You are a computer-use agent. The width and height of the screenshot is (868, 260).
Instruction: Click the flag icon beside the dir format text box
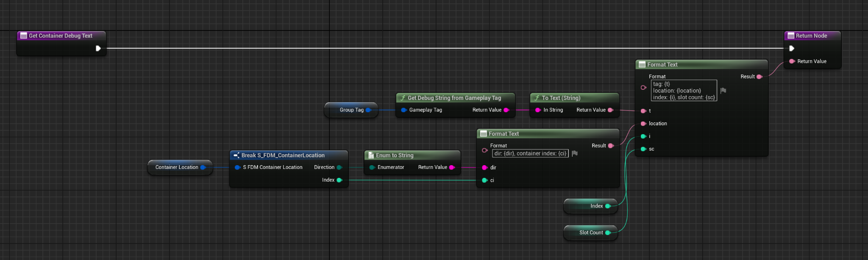point(575,153)
